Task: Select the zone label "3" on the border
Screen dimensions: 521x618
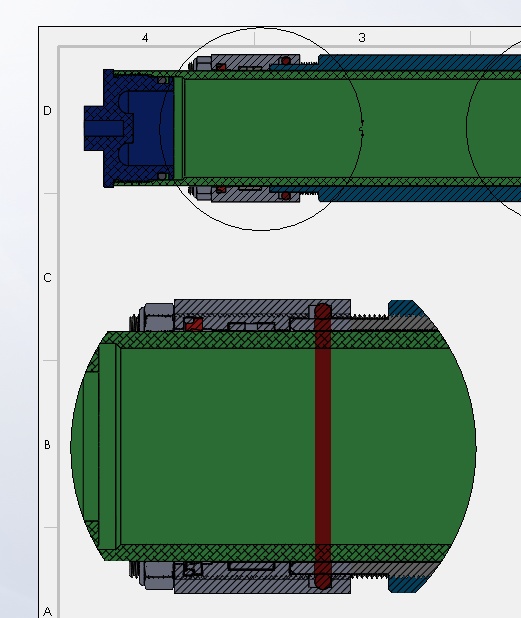Action: click(x=362, y=38)
